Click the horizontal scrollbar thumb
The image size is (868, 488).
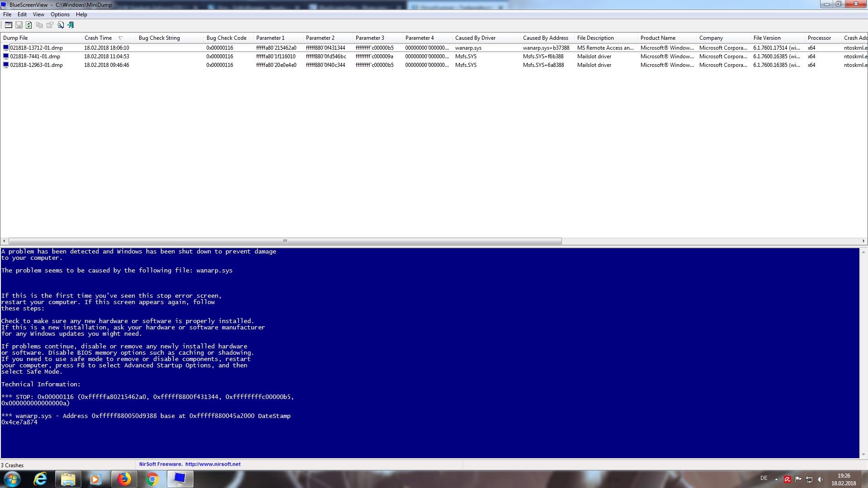click(x=285, y=241)
